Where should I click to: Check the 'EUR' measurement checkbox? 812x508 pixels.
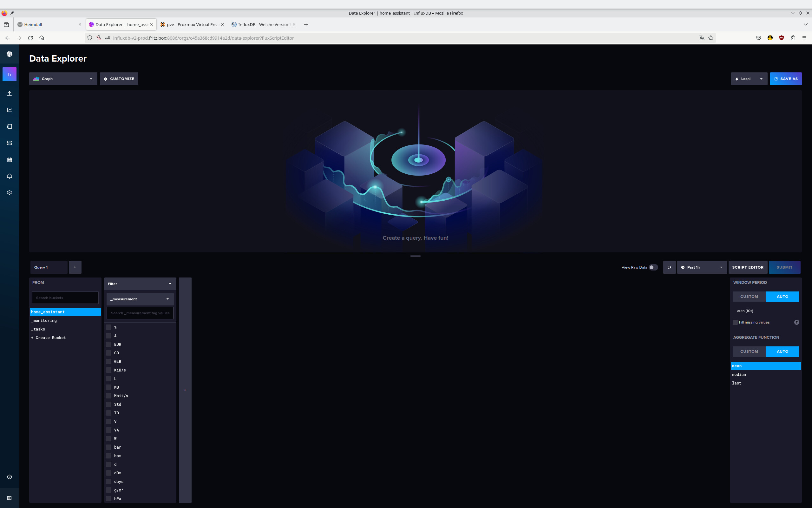(109, 344)
